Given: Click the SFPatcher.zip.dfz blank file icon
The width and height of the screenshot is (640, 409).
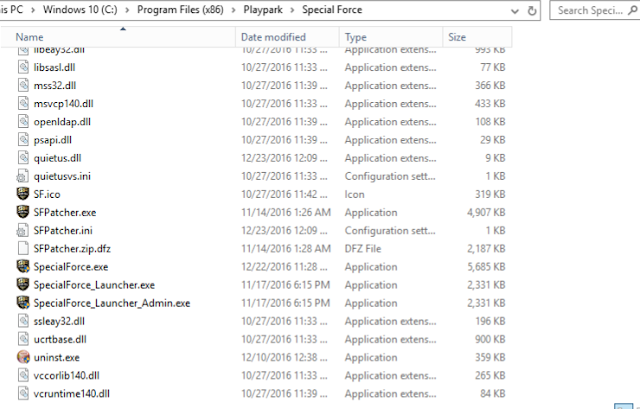Looking at the screenshot, I should (x=23, y=248).
